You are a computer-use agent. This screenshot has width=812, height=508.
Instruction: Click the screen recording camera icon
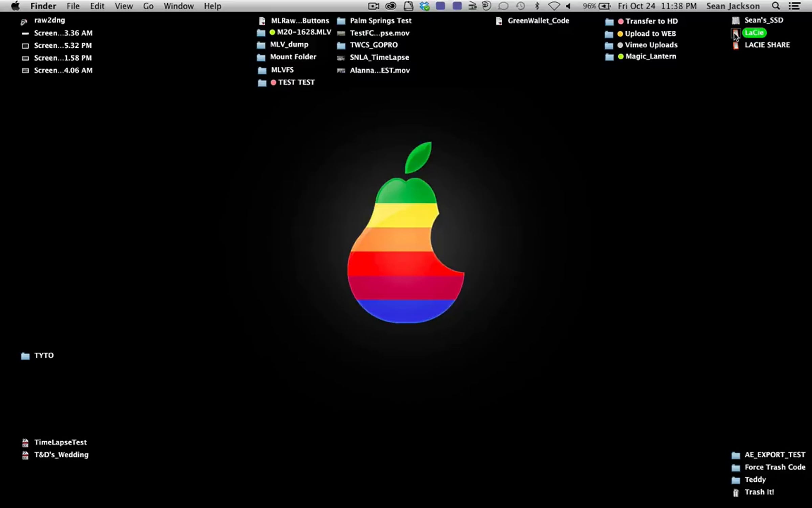pyautogui.click(x=373, y=6)
